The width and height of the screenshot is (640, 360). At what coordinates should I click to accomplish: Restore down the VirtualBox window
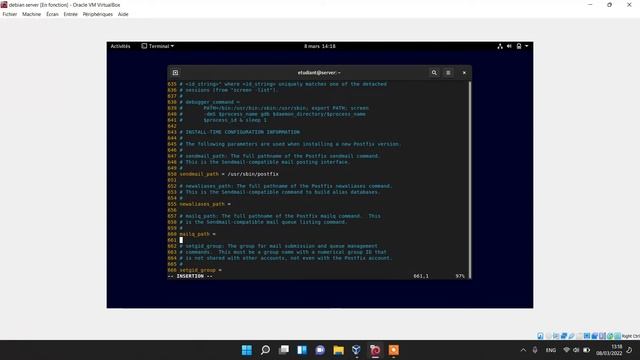click(x=609, y=5)
